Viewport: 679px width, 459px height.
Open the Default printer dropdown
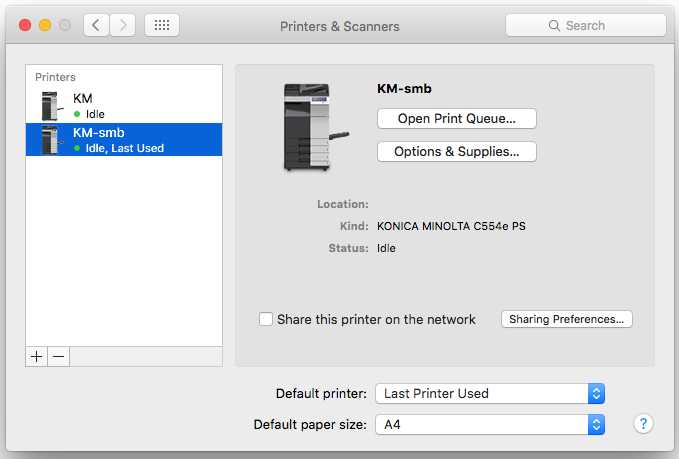click(490, 393)
